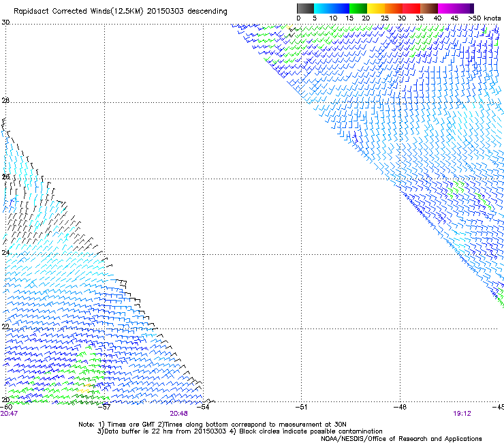Click the >50 knots legend label

(x=484, y=18)
